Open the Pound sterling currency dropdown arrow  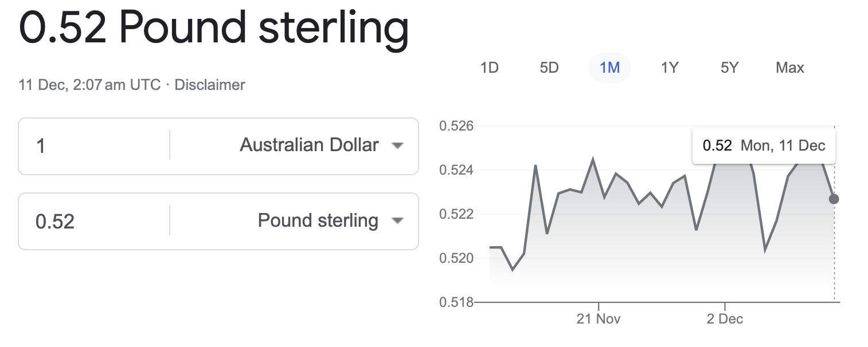tap(397, 221)
